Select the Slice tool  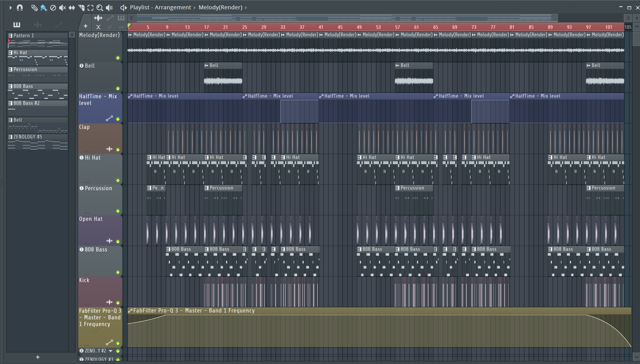(81, 8)
